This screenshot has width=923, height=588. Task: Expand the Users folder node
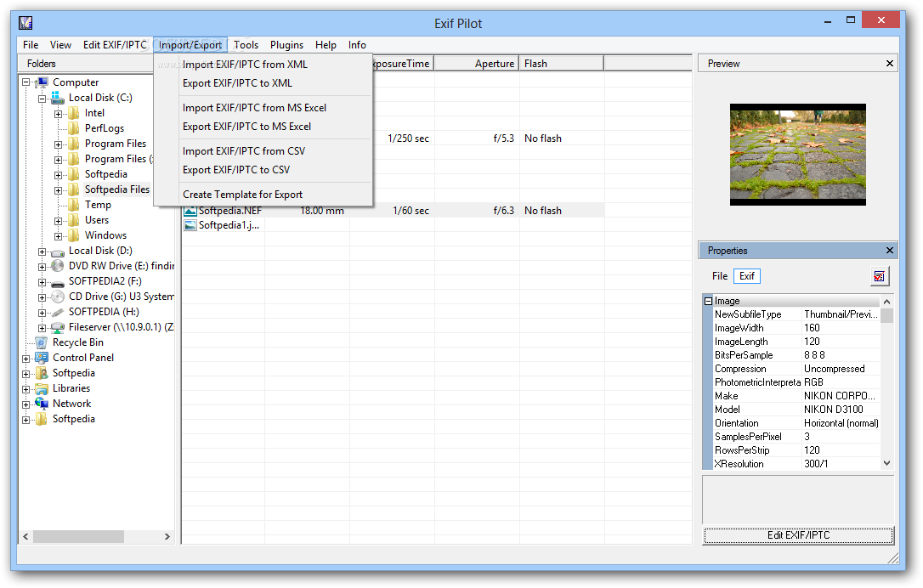pyautogui.click(x=58, y=221)
